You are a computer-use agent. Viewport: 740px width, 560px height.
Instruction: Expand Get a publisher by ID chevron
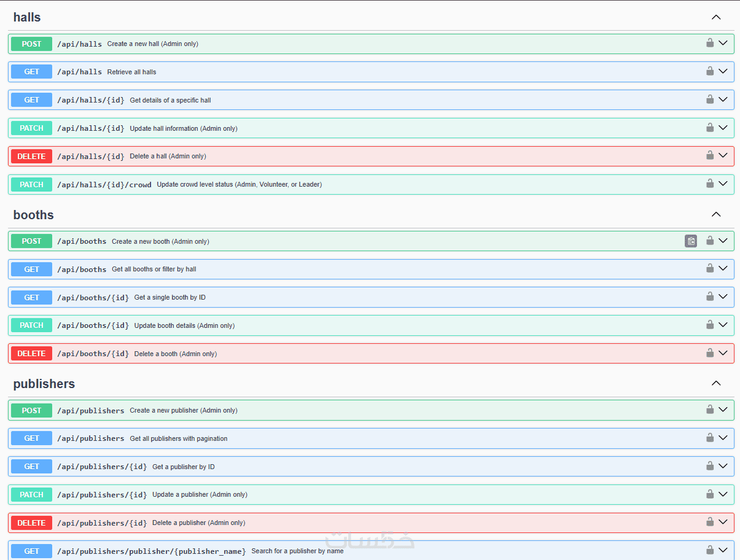click(x=723, y=466)
